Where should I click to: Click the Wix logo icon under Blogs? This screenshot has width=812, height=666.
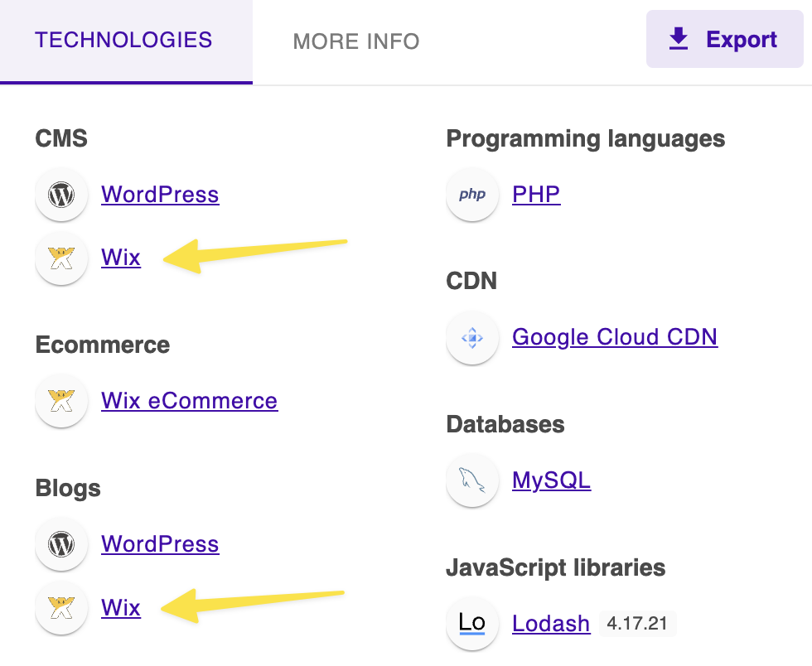[x=61, y=608]
